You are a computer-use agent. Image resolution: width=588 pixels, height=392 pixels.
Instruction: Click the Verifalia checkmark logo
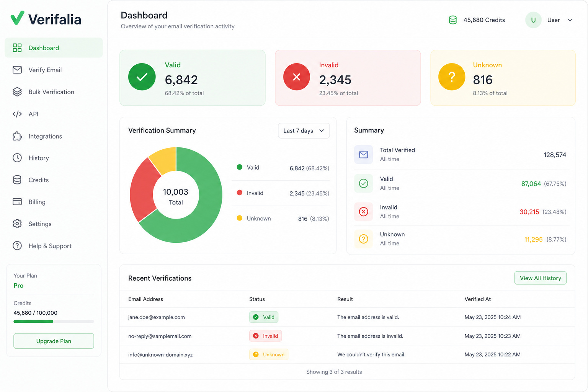[x=17, y=18]
